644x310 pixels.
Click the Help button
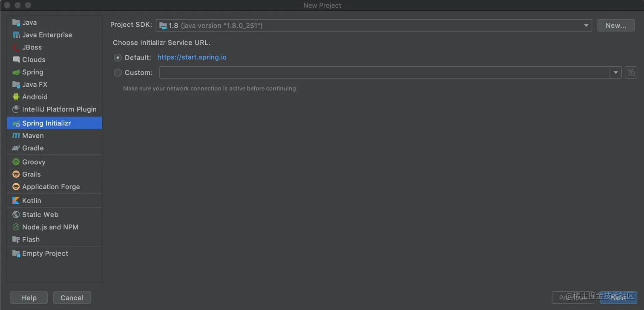click(x=29, y=298)
